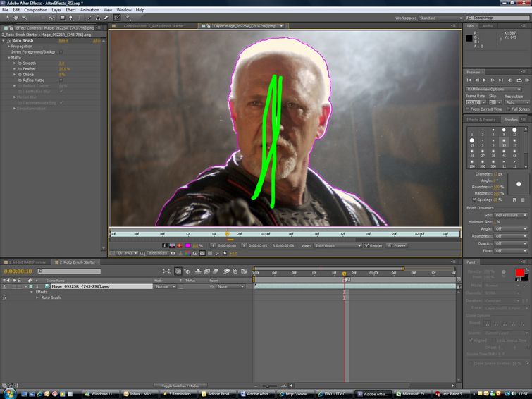532x399 pixels.
Task: Switch to the Audio panel tab
Action: [x=488, y=26]
